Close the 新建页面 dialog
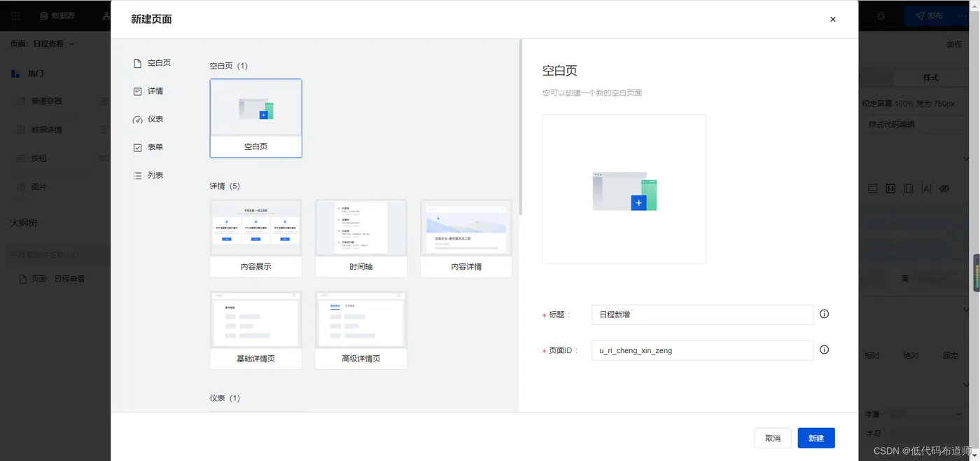The height and width of the screenshot is (461, 980). click(x=832, y=20)
